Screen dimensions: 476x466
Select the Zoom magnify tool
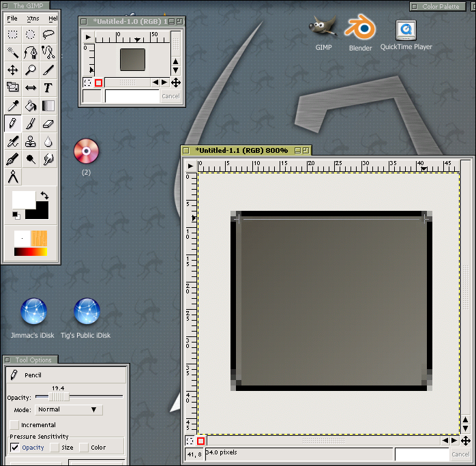click(31, 70)
